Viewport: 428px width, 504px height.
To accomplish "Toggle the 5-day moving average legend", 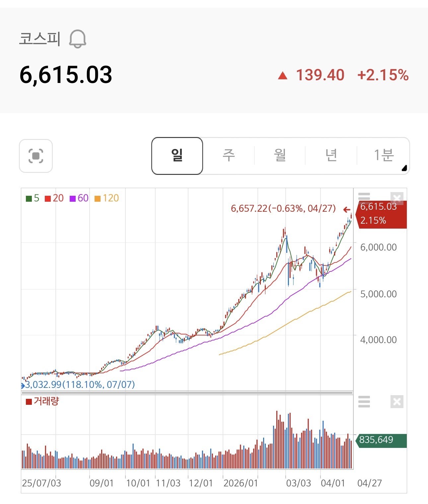I will (x=33, y=198).
